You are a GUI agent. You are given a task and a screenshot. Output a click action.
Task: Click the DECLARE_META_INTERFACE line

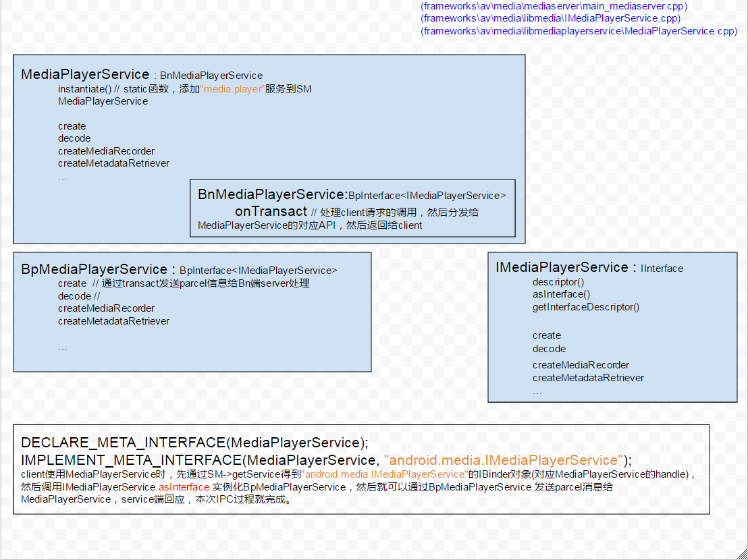point(194,443)
